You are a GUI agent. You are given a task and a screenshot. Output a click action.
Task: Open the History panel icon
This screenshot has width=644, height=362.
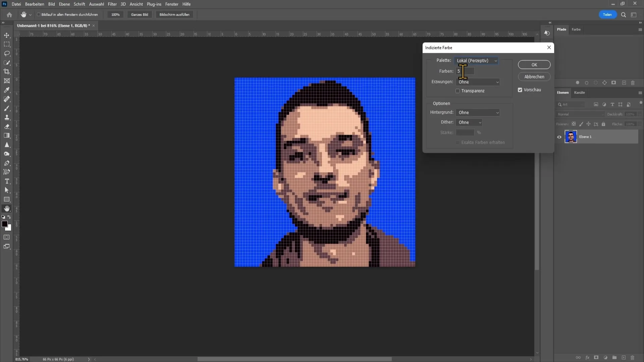547,33
